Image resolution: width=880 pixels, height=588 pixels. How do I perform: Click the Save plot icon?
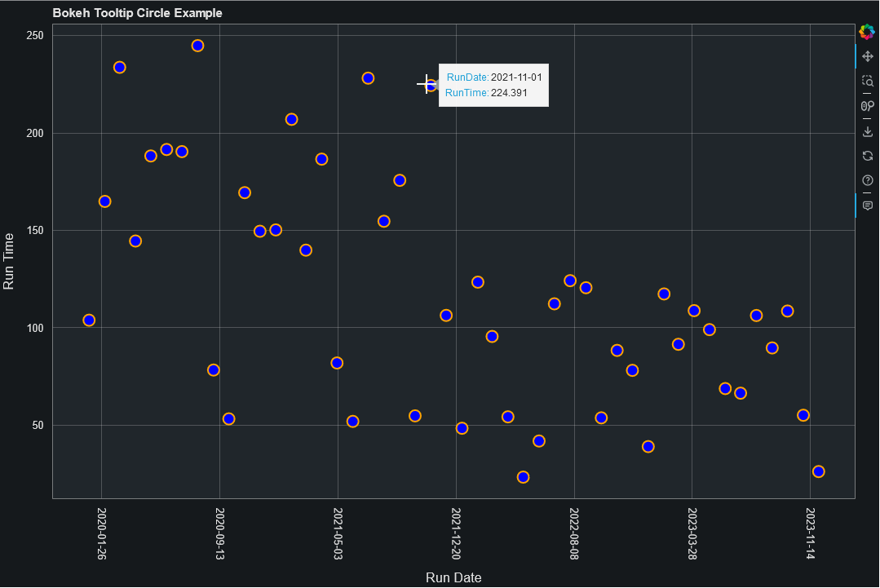pos(867,131)
